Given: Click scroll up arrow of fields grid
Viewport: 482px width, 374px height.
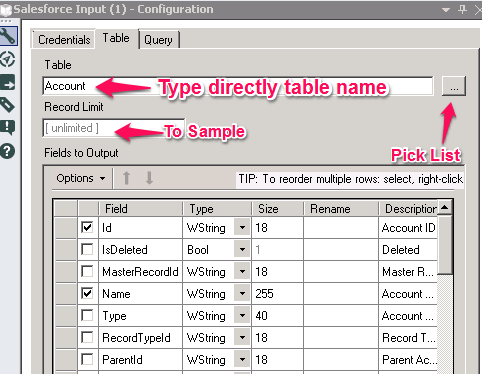Looking at the screenshot, I should click(x=444, y=208).
